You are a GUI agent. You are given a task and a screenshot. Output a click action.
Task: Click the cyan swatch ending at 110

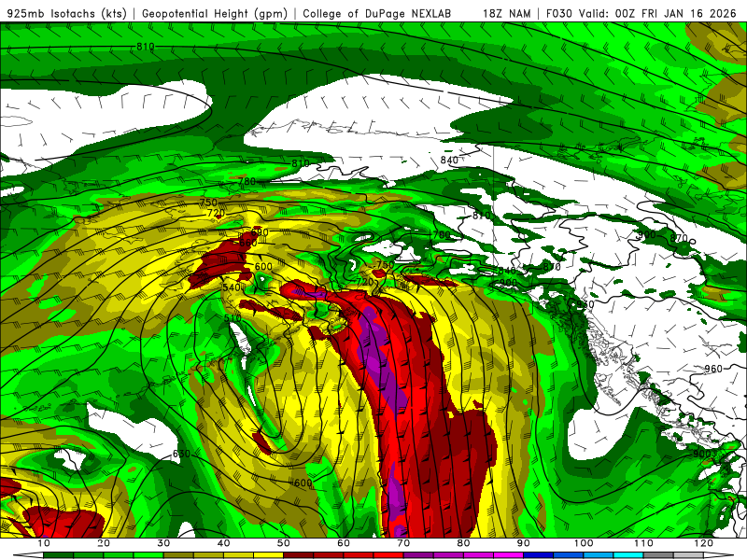click(628, 555)
